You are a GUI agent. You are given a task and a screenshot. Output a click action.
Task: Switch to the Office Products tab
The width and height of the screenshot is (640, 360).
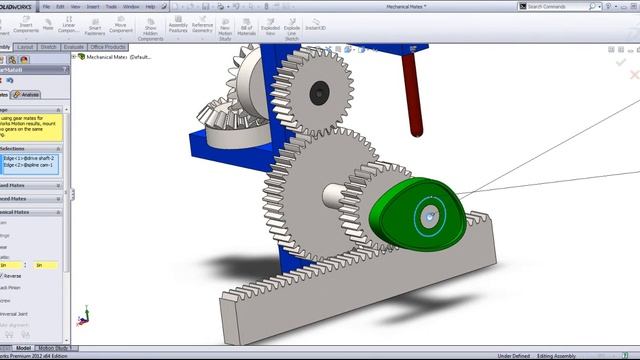point(107,47)
